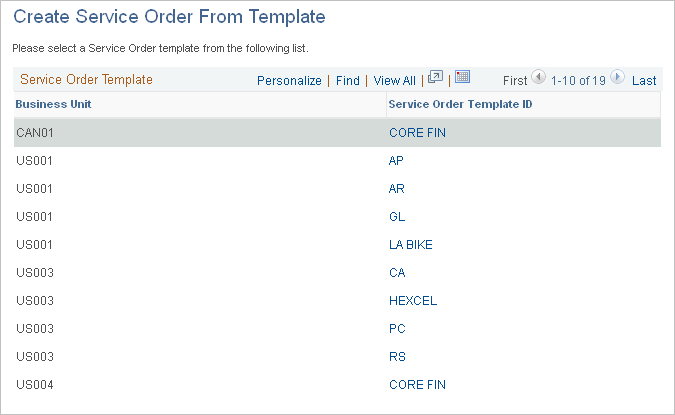This screenshot has width=675, height=415.
Task: Click the US004 business unit cell
Action: point(35,384)
